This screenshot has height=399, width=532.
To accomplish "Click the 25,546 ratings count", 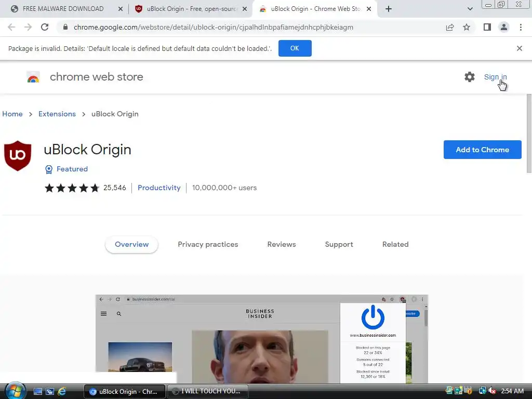I will (115, 188).
